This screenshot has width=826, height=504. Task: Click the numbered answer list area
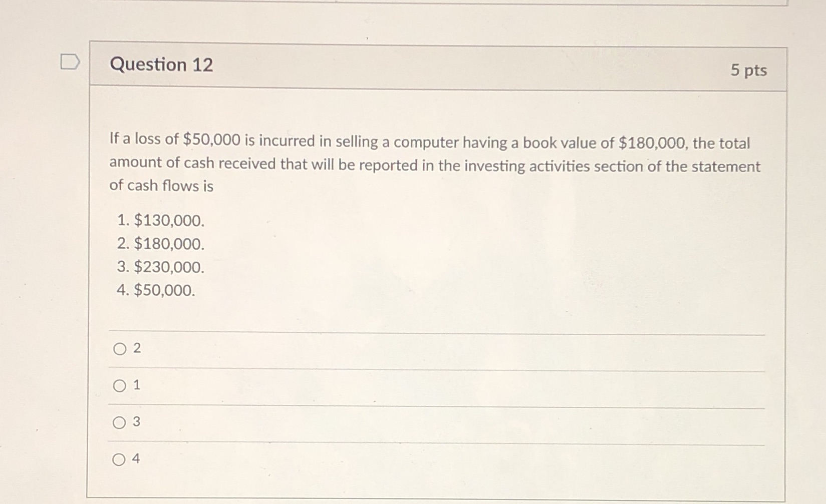(x=160, y=255)
